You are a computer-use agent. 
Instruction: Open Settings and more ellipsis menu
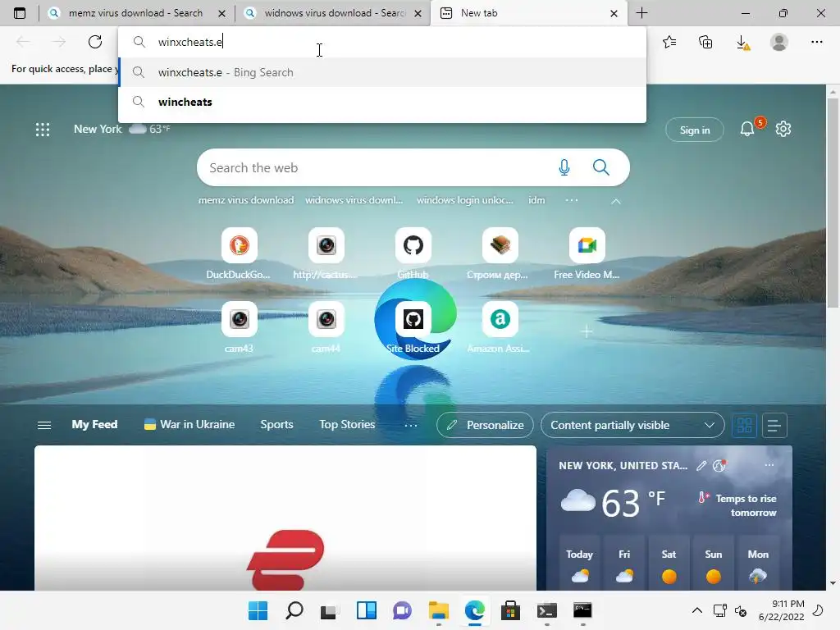(x=816, y=42)
